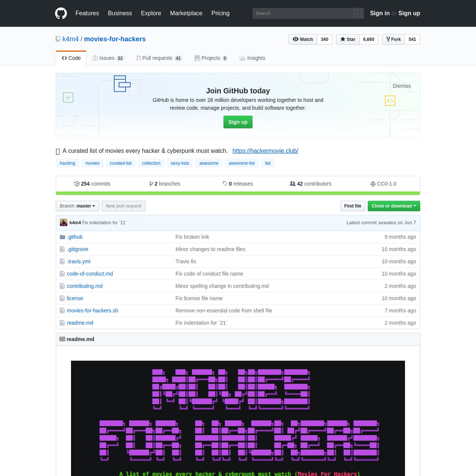Click the collection topic tag
Viewport: 476px width, 476px height.
151,163
